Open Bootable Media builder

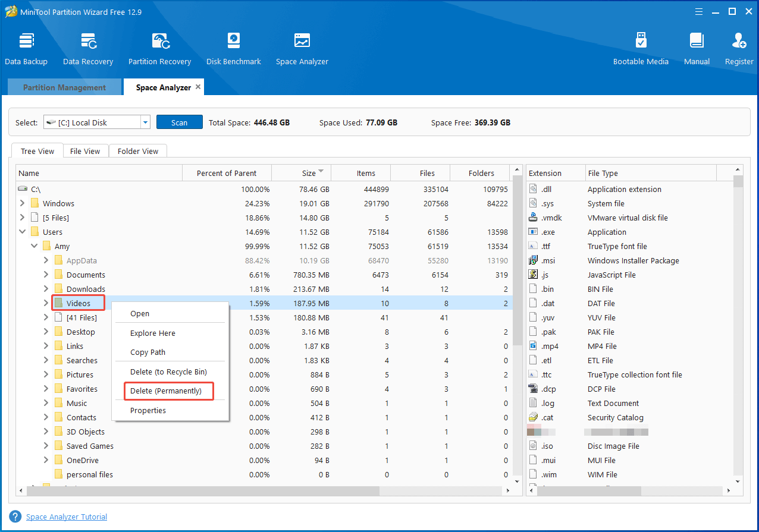(641, 49)
